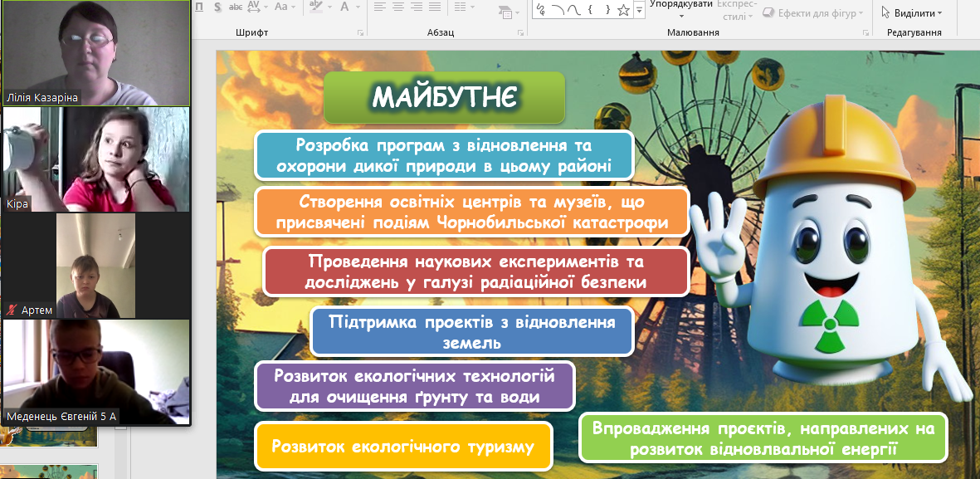The height and width of the screenshot is (479, 980).
Task: Click the Виділити button
Action: coord(911,13)
